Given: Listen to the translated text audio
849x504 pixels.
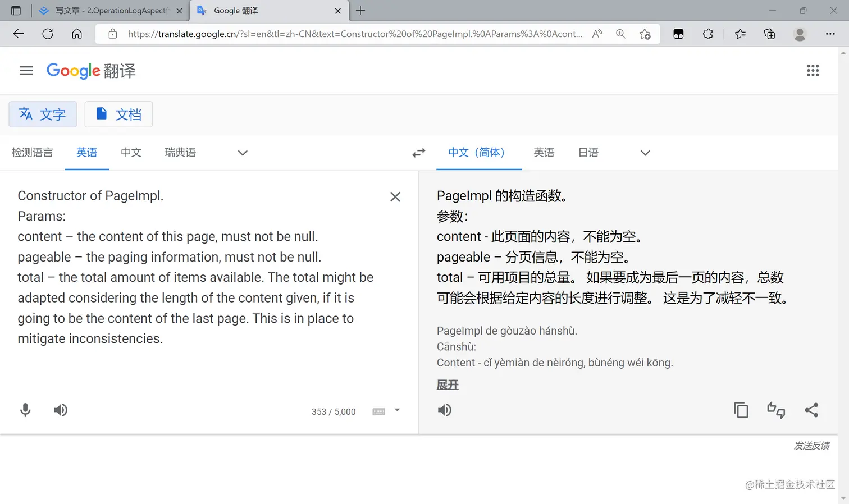Looking at the screenshot, I should 445,410.
